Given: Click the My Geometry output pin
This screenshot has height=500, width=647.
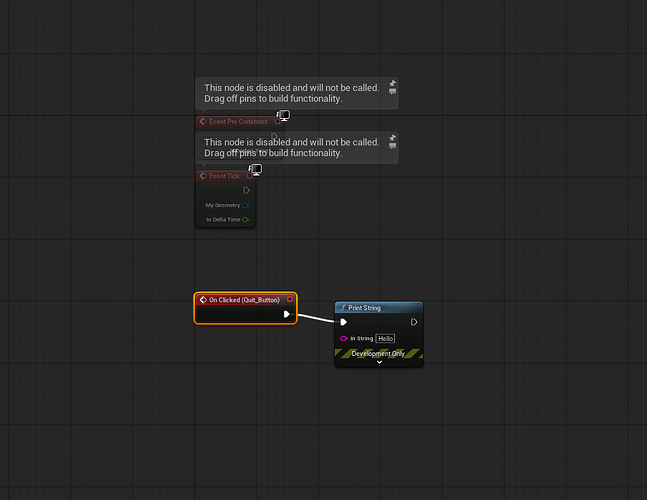Looking at the screenshot, I should point(246,205).
